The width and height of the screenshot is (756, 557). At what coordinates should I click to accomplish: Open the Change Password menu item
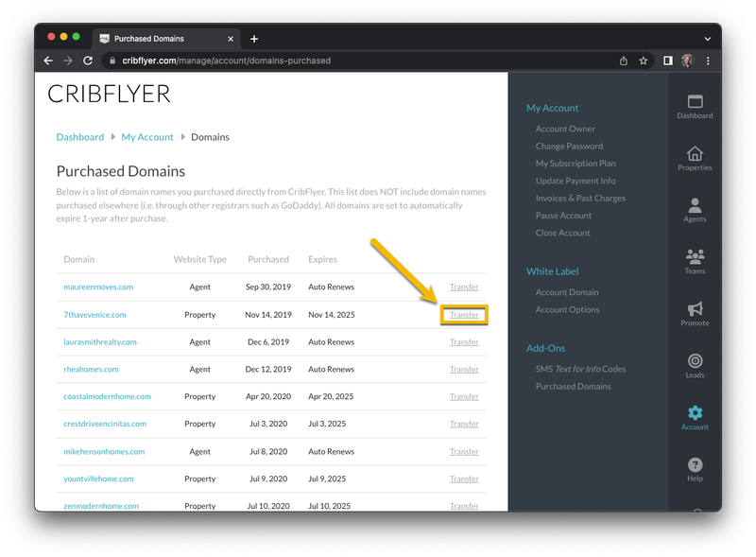click(x=569, y=147)
